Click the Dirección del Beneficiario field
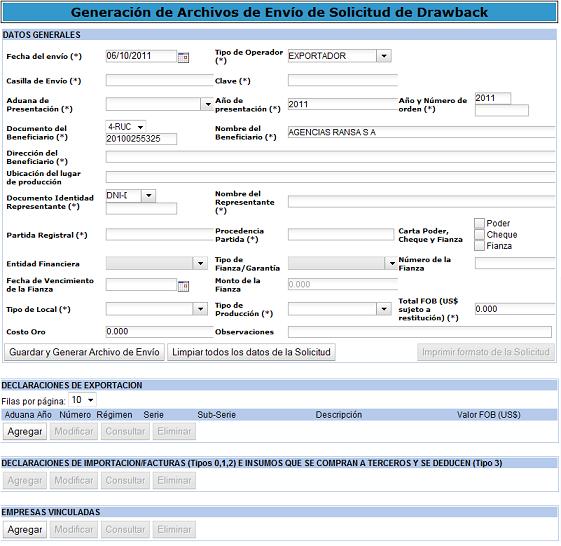The width and height of the screenshot is (561, 546). pos(331,157)
